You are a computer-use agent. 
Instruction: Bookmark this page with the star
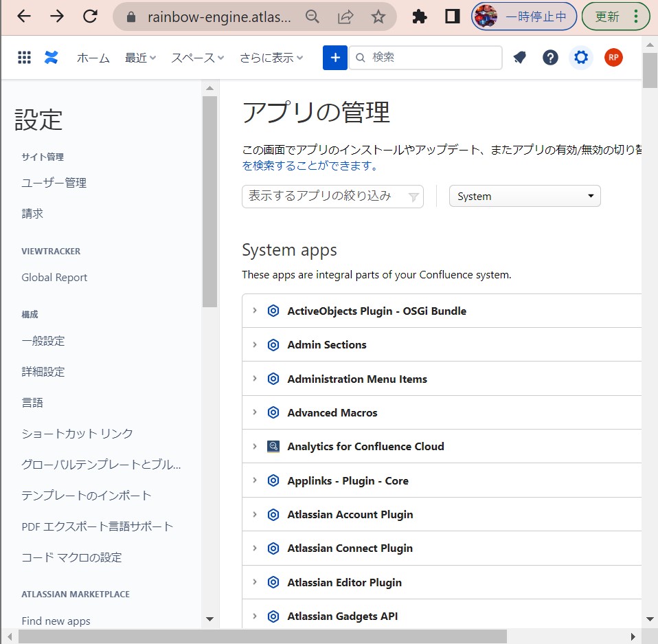coord(378,16)
